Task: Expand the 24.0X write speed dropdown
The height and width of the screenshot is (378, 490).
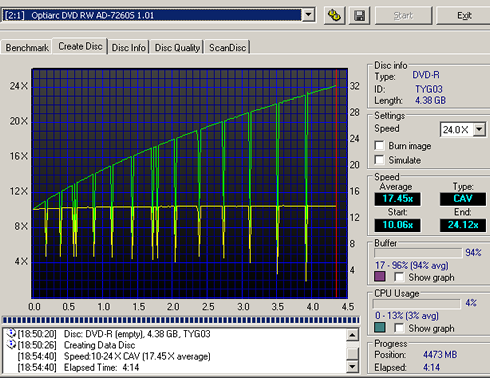Action: [x=479, y=129]
